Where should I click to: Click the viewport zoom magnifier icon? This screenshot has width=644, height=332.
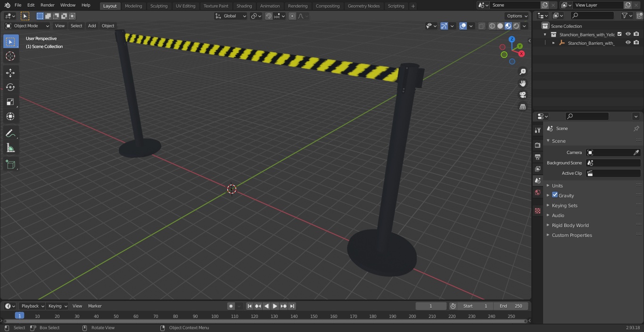pyautogui.click(x=522, y=72)
